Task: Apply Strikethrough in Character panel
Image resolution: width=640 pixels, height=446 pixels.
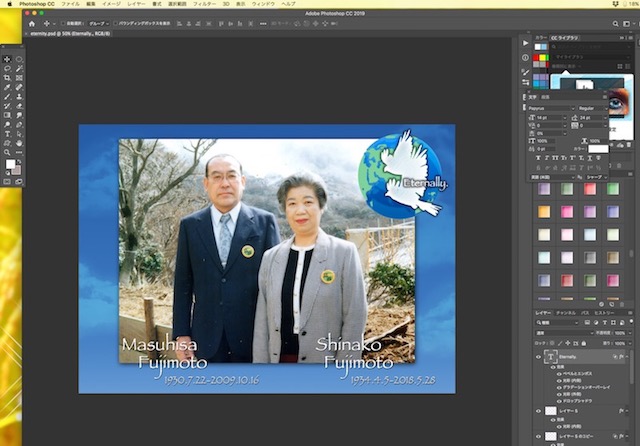Action: [598, 158]
